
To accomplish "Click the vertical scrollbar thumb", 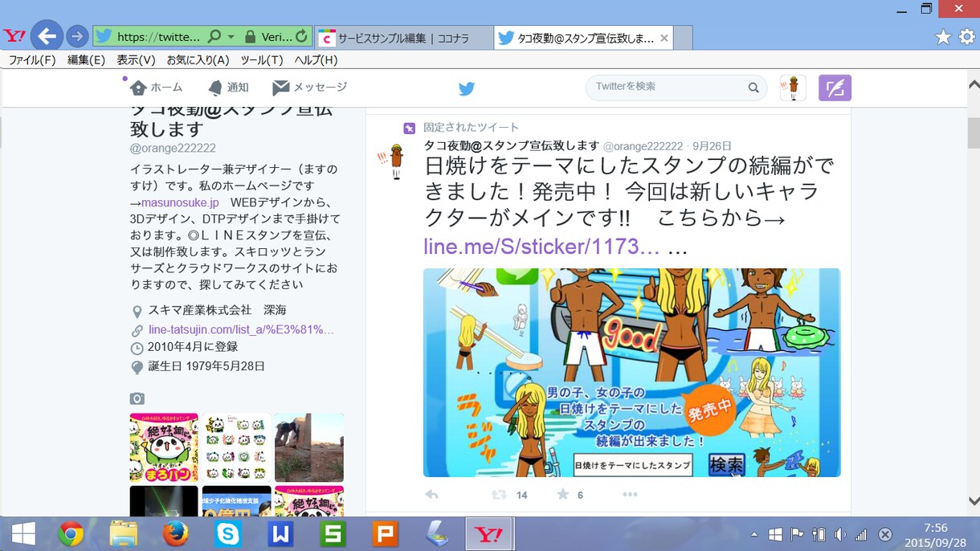I will tap(974, 133).
